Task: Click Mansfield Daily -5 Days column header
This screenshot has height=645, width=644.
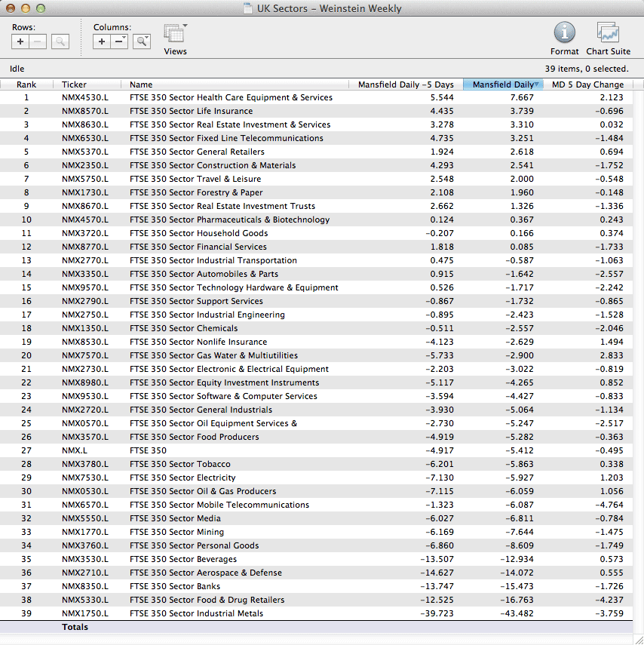Action: pyautogui.click(x=406, y=84)
